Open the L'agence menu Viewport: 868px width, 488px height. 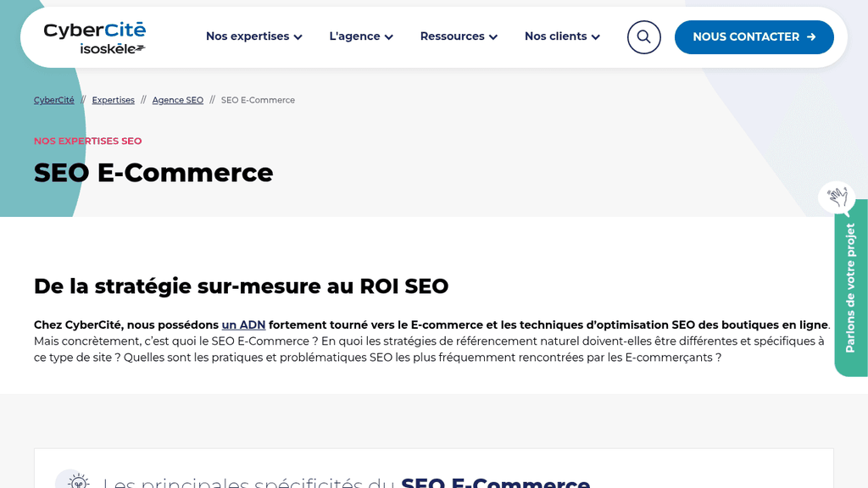[x=361, y=36]
